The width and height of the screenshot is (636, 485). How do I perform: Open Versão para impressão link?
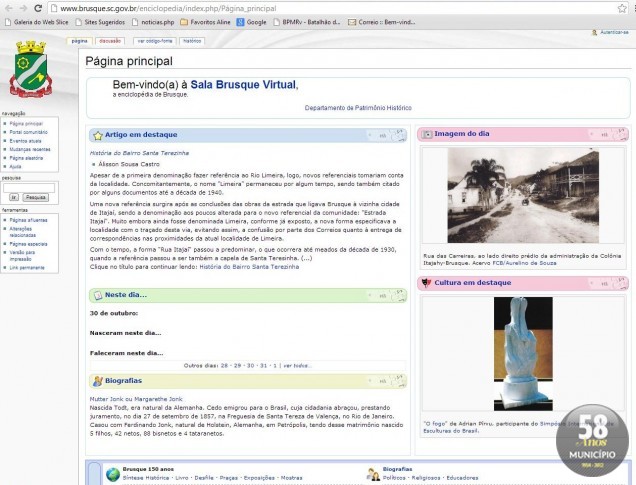(22, 255)
